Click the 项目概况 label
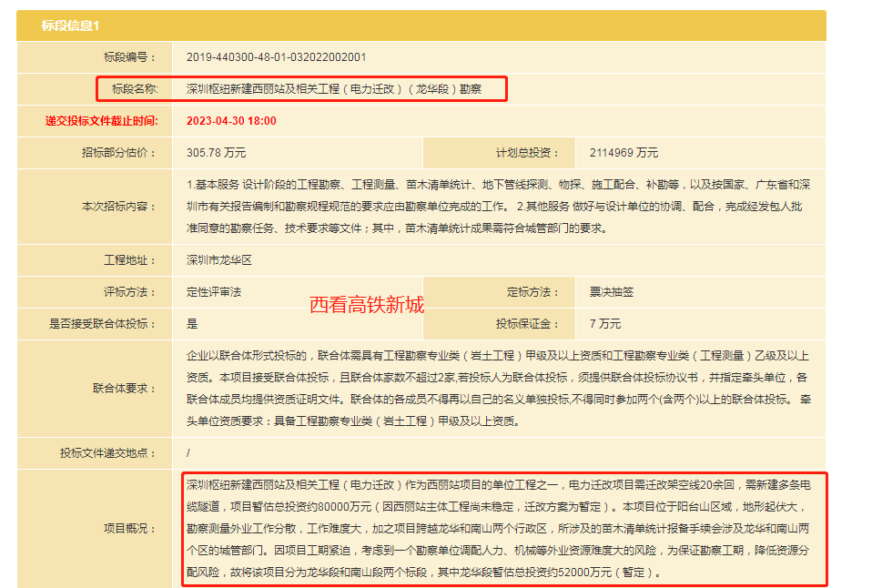Viewport: 872px width, 588px height. coord(130,529)
